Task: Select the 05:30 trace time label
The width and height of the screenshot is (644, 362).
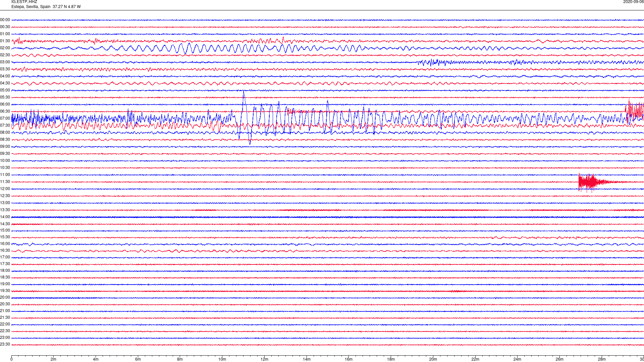Action: click(5, 98)
